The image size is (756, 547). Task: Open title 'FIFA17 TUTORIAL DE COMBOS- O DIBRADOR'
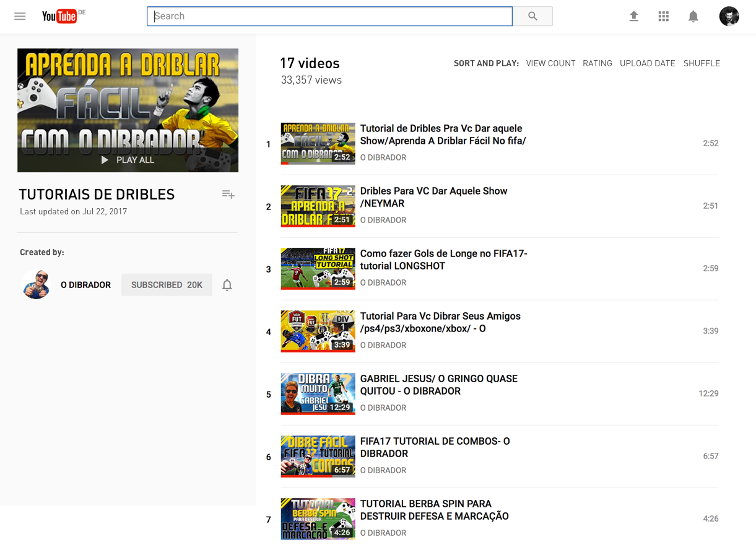pyautogui.click(x=435, y=447)
